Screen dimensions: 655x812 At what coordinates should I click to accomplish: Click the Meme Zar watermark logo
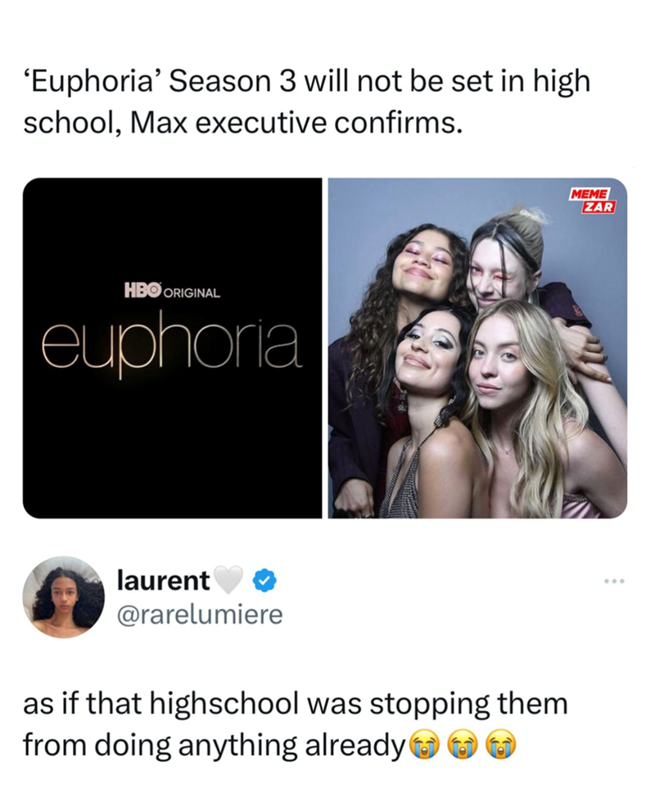(x=593, y=201)
